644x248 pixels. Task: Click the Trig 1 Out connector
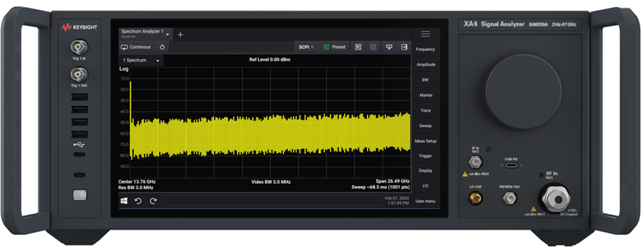point(80,75)
